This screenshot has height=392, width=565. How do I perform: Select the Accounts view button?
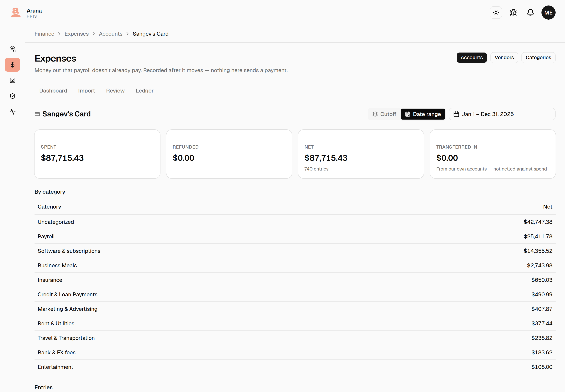[471, 57]
